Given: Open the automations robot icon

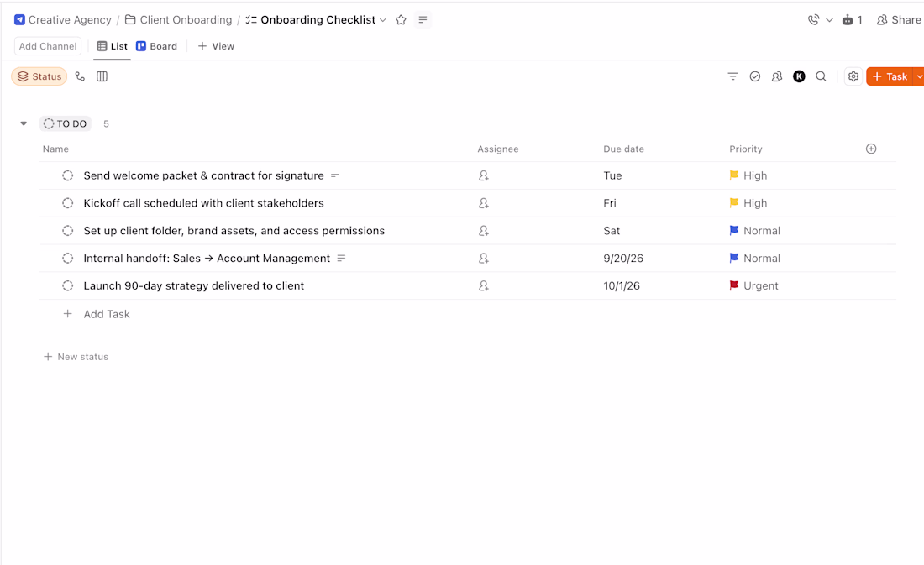Looking at the screenshot, I should 852,20.
